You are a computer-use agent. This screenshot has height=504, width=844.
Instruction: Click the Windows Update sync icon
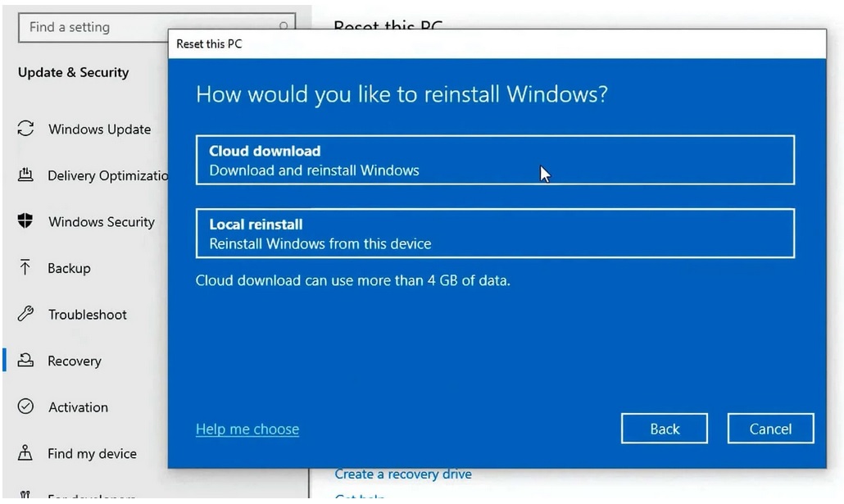[x=25, y=128]
